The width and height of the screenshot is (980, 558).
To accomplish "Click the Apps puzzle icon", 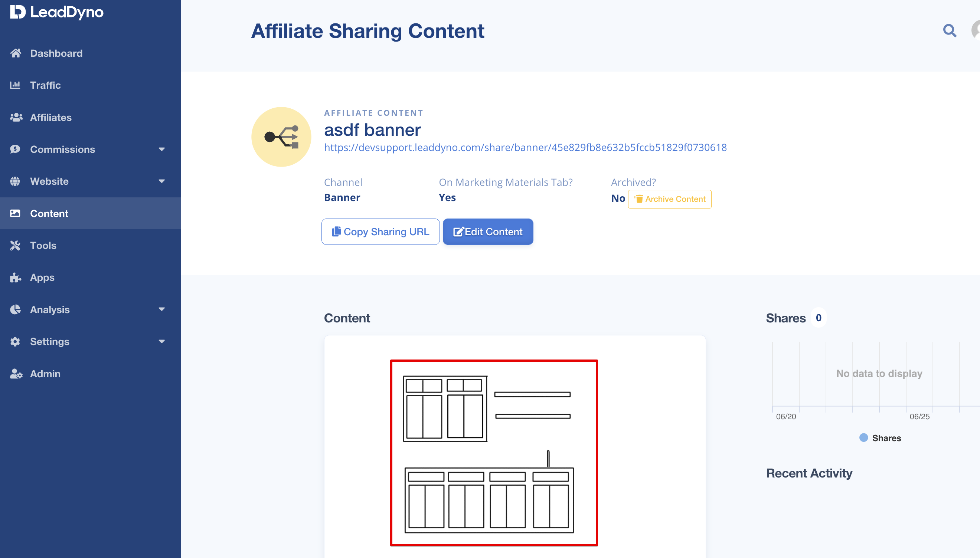I will [x=15, y=278].
